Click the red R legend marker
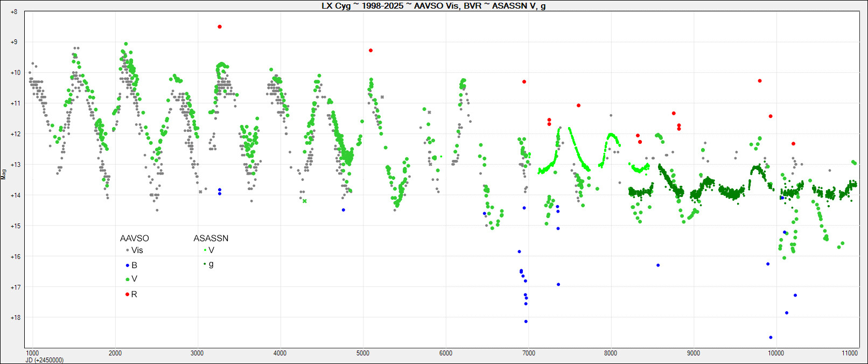The height and width of the screenshot is (364, 868). [x=127, y=295]
